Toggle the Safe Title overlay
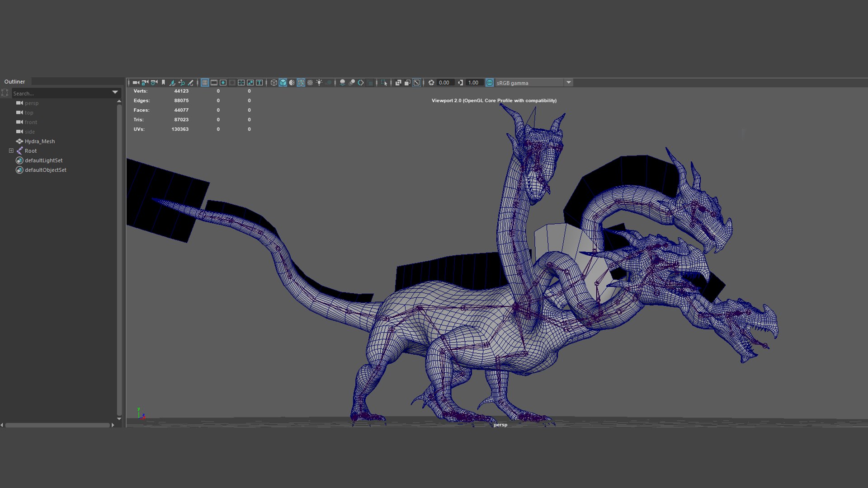868x488 pixels. [x=259, y=83]
